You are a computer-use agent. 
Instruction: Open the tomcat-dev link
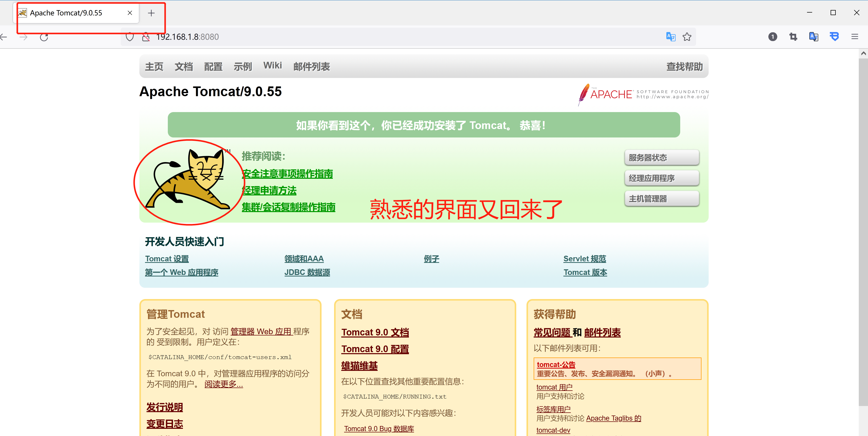tap(553, 430)
